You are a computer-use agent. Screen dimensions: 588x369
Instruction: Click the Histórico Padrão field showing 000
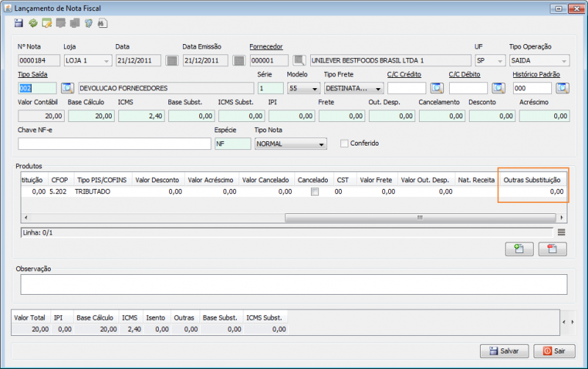point(532,88)
